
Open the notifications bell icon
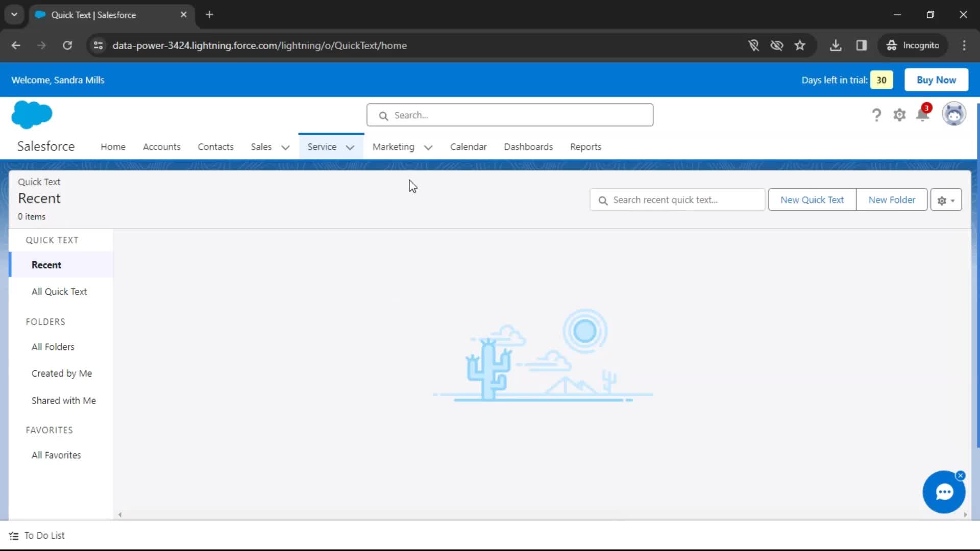923,114
